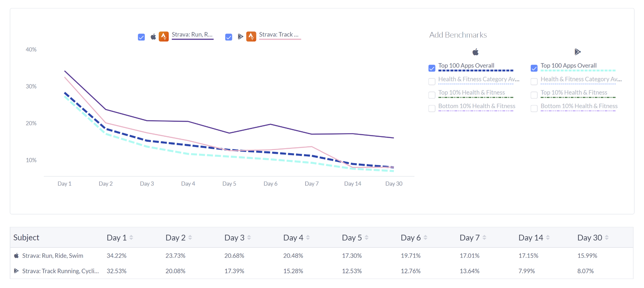This screenshot has width=644, height=288.
Task: Click the Subject column header
Action: pyautogui.click(x=26, y=237)
